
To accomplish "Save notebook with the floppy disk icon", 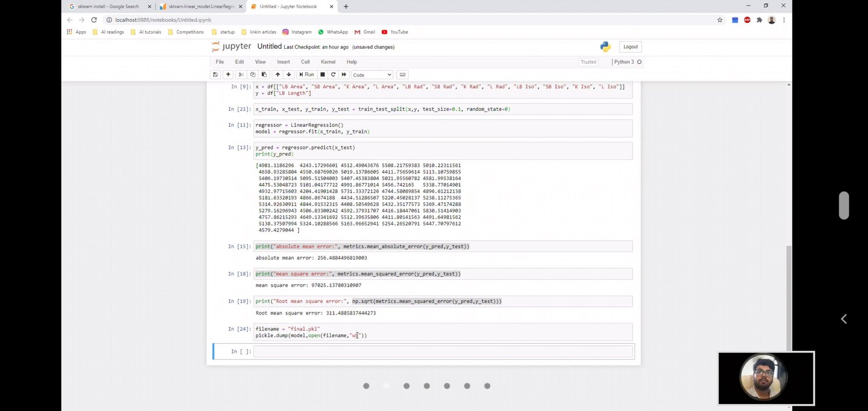I will [x=215, y=75].
